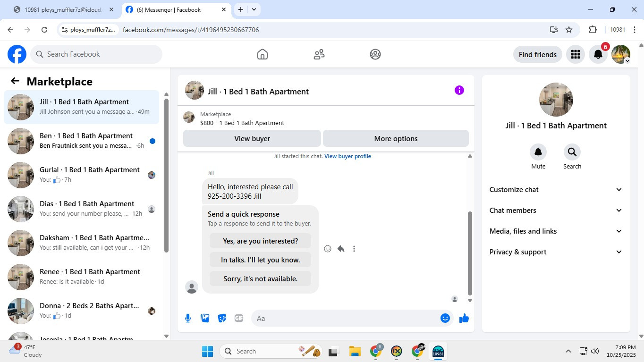Expand Chat members section
This screenshot has height=362, width=644.
[556, 210]
